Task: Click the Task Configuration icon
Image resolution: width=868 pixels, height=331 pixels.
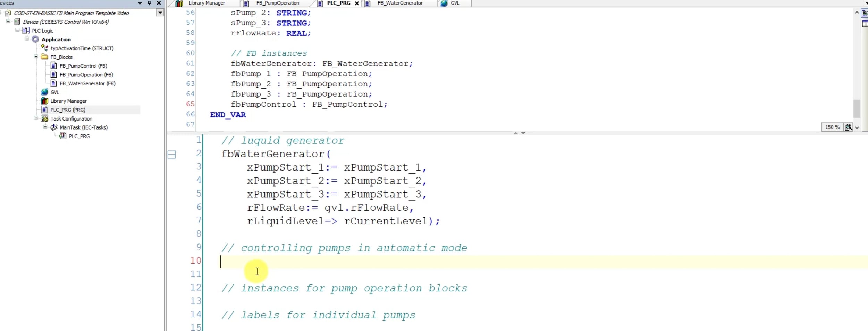Action: point(44,118)
